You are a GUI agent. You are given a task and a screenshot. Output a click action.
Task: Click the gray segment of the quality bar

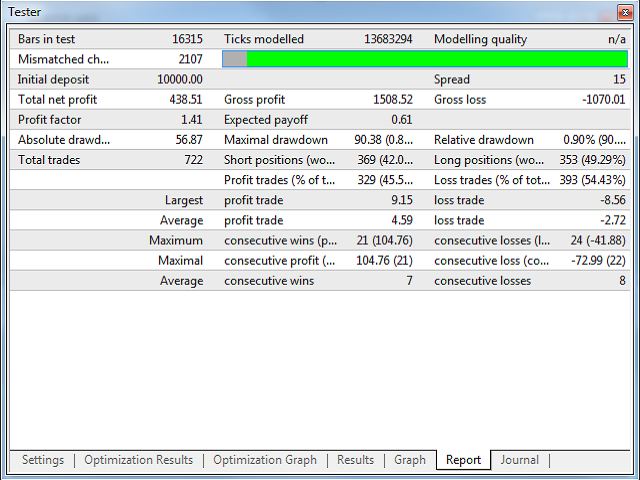234,60
